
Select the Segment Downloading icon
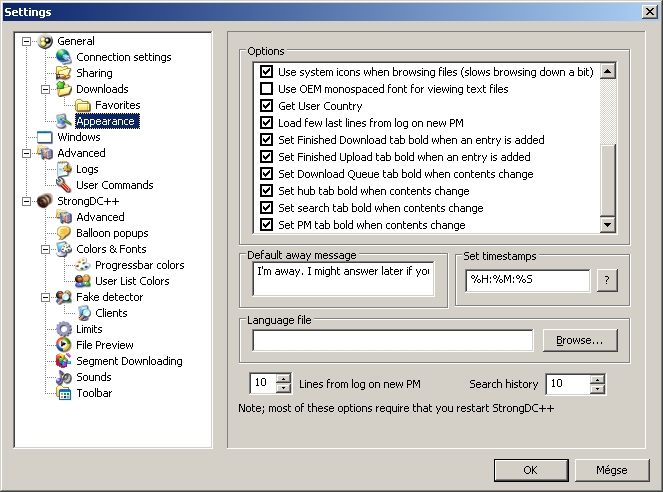[x=64, y=361]
